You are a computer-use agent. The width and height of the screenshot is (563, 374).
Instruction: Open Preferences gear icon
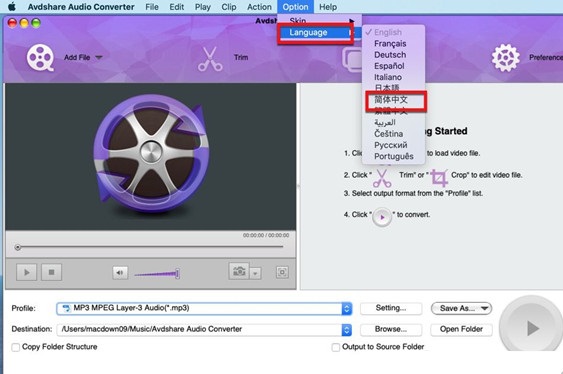[x=506, y=58]
